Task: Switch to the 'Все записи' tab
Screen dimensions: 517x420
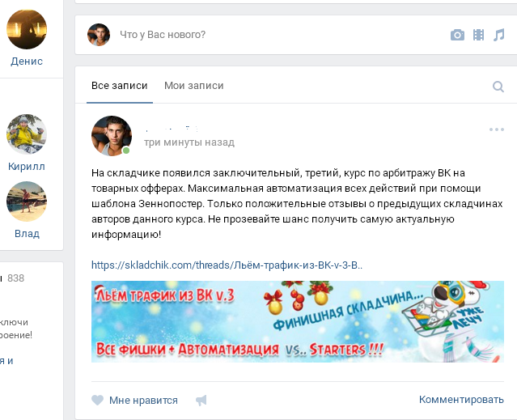Action: point(120,86)
